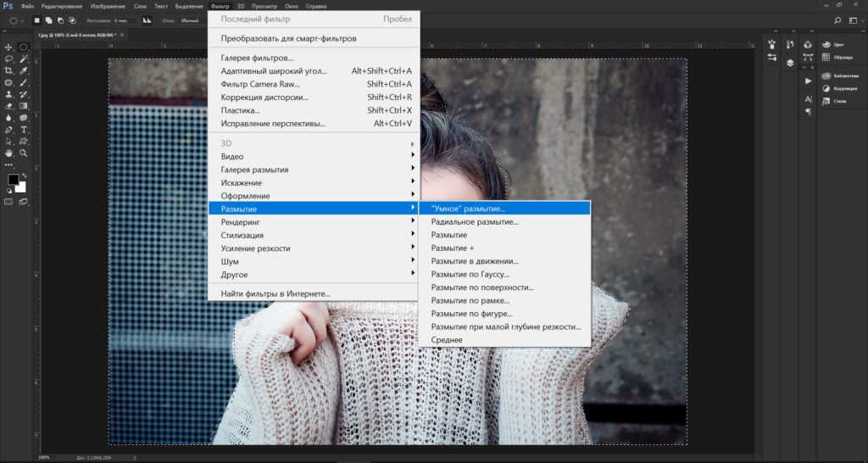This screenshot has width=868, height=463.
Task: Toggle Quick Mask mode
Action: (x=8, y=202)
